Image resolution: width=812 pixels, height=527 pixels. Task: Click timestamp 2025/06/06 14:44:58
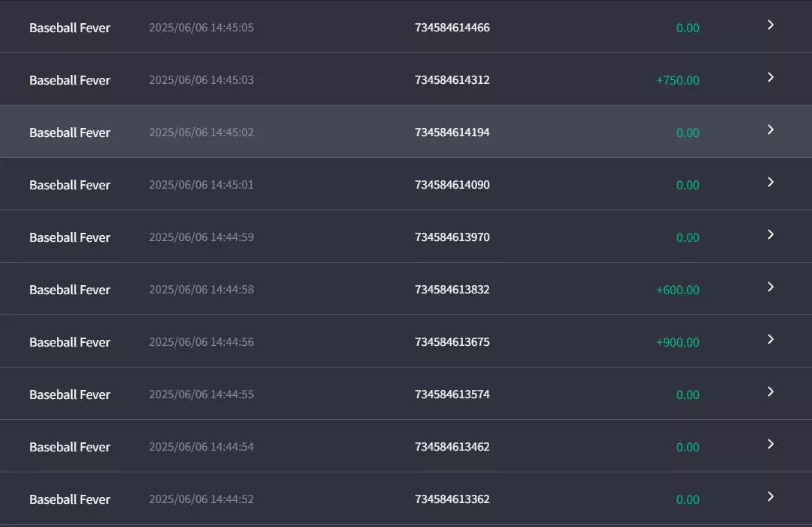tap(202, 290)
